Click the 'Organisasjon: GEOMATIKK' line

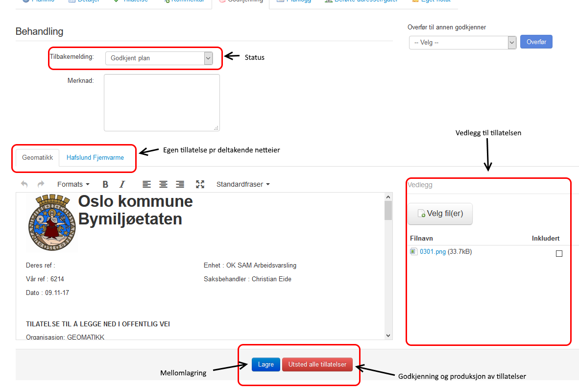pos(65,337)
